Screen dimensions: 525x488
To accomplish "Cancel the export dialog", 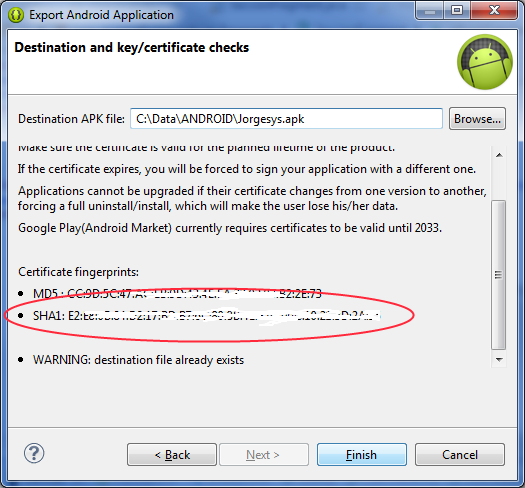I will click(460, 455).
